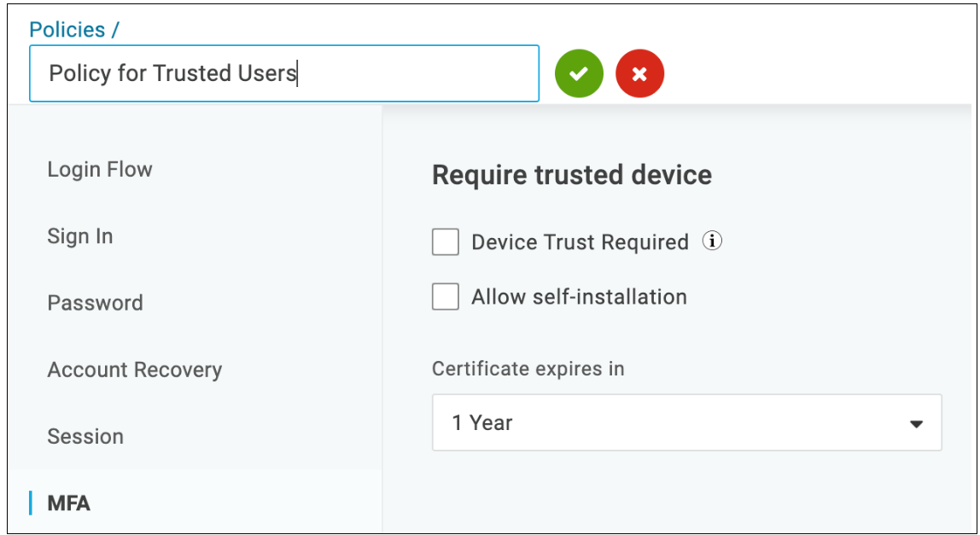Screen dimensions: 980x535
Task: Go back via the Policies breadcrumb link
Action: [x=67, y=29]
